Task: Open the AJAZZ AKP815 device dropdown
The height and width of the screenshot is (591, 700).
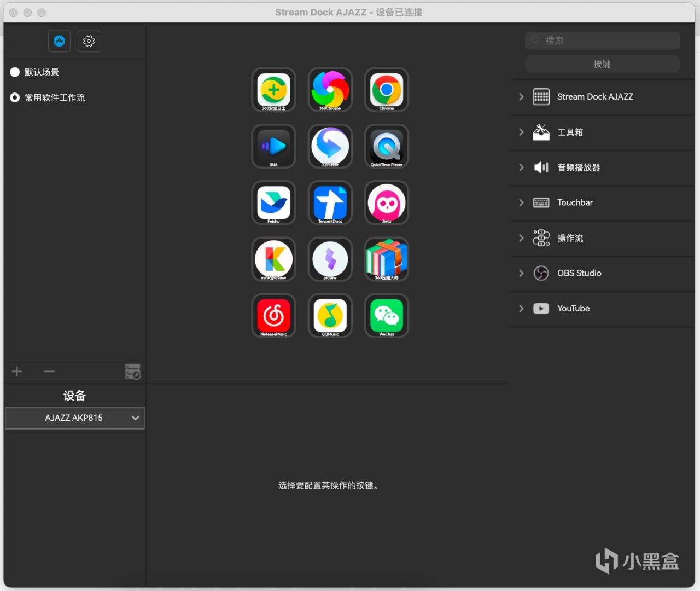Action: [x=75, y=418]
